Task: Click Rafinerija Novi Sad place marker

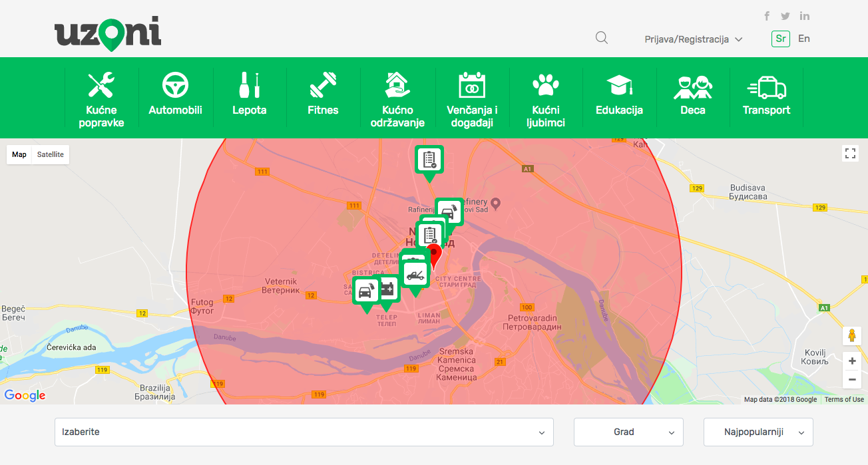Action: (495, 203)
